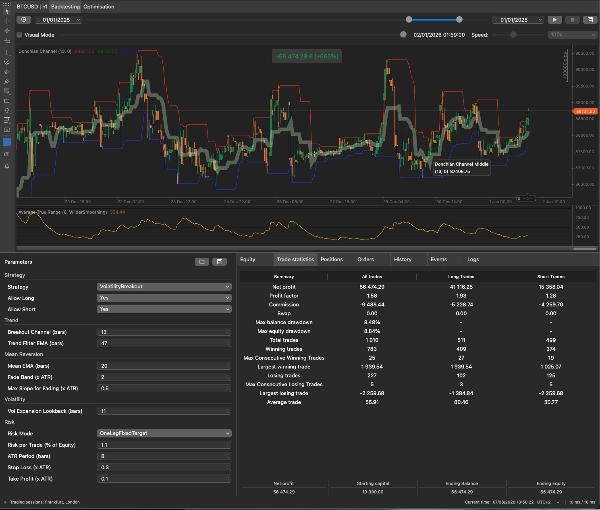Click the Donchian Channel indicator label
This screenshot has height=510, width=600.
[45, 51]
